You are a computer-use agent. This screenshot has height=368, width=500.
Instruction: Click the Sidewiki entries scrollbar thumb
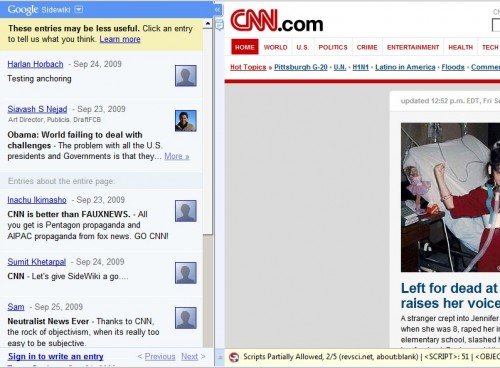(x=208, y=131)
